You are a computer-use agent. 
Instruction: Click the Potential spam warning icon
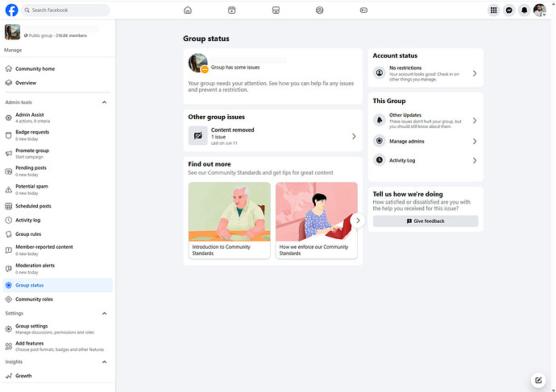tap(9, 190)
